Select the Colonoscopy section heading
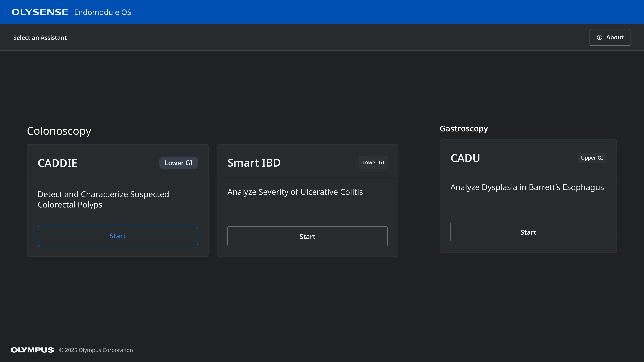This screenshot has height=362, width=644. point(59,131)
